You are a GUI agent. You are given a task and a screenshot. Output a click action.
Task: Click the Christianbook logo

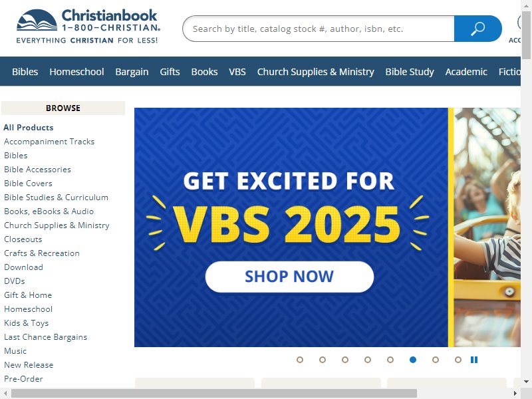click(x=88, y=26)
